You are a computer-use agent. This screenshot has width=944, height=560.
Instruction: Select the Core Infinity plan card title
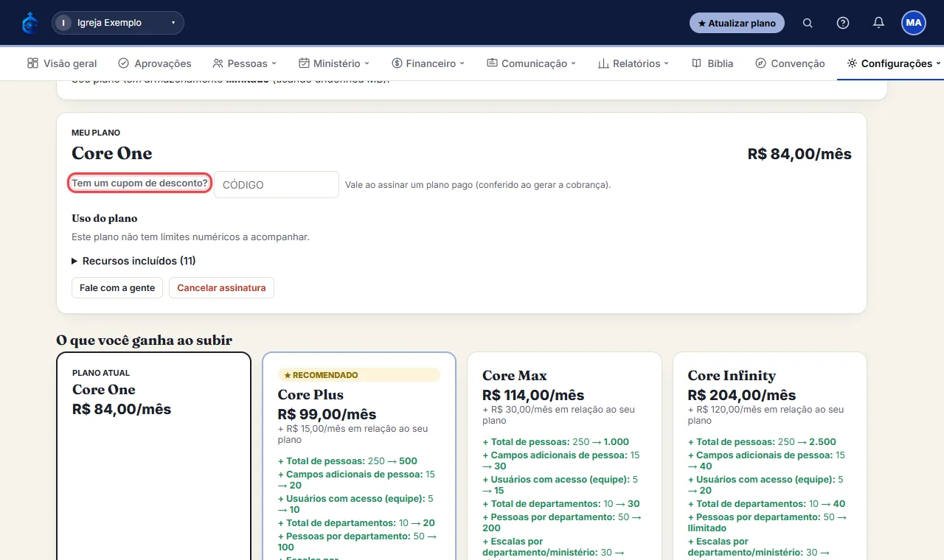click(x=732, y=375)
